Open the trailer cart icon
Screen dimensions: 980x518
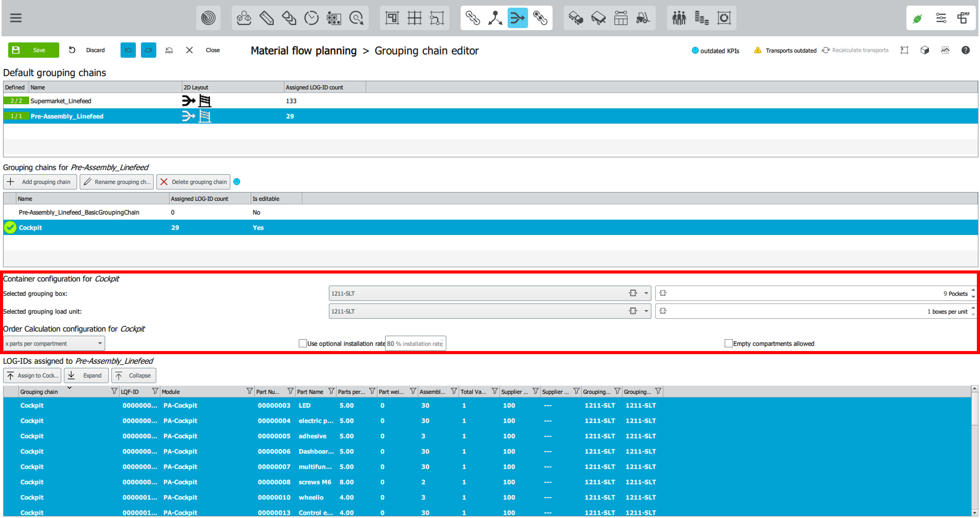tap(598, 18)
